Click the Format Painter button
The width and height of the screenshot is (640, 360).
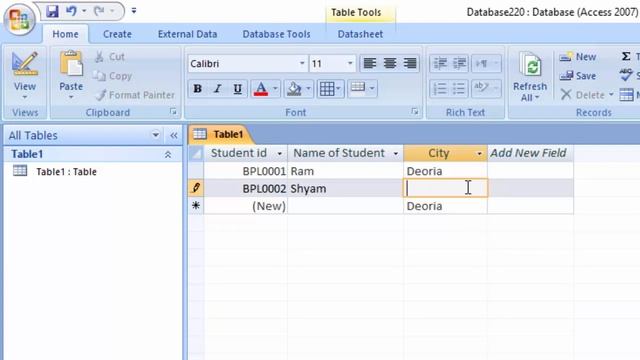[135, 95]
